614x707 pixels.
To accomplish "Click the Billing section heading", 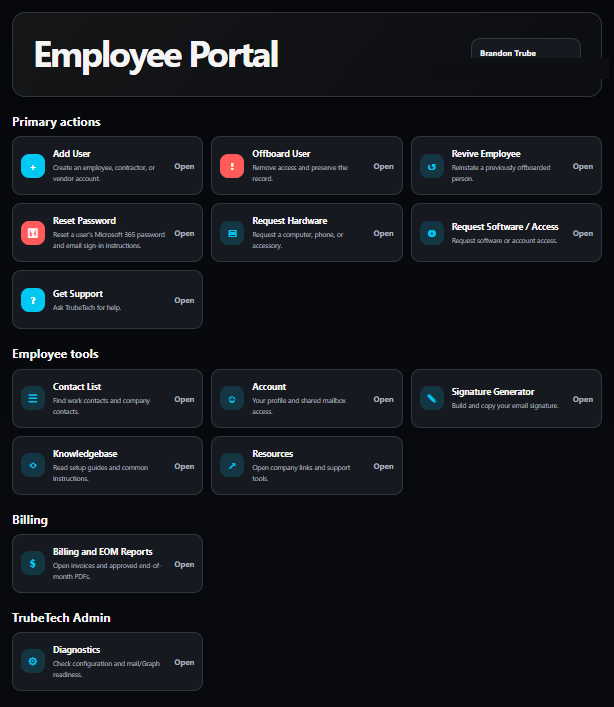I will click(30, 520).
